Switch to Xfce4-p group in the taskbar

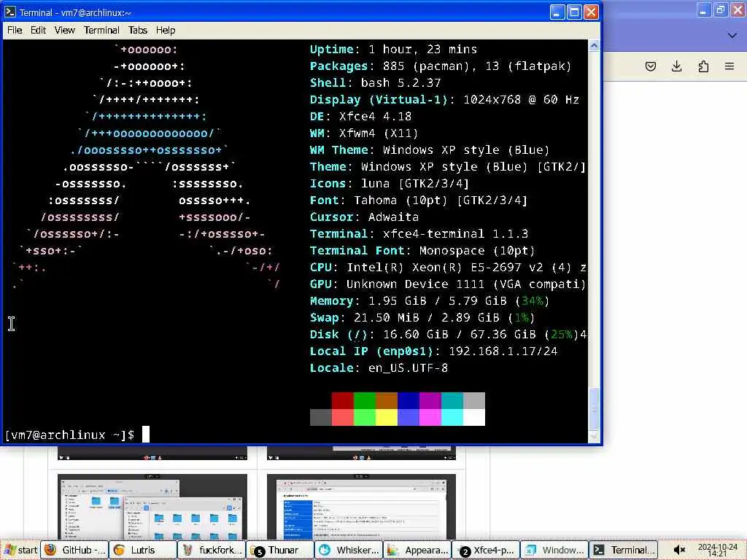point(486,550)
